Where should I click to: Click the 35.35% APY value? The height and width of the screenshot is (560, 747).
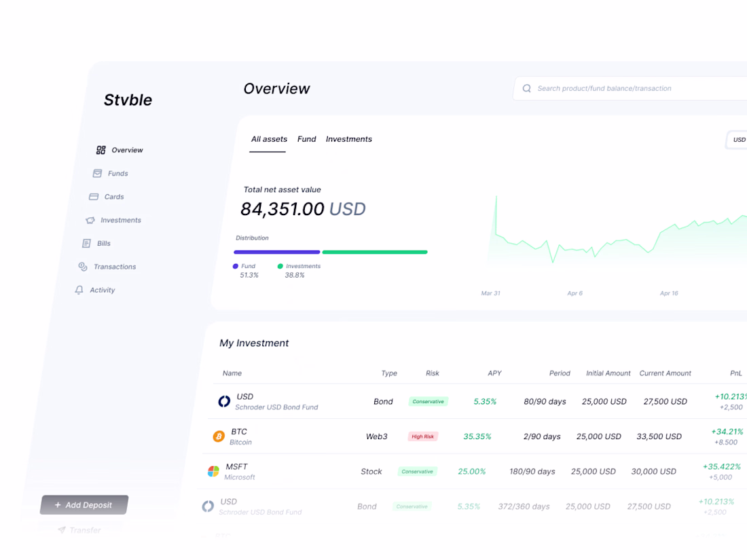tap(477, 436)
